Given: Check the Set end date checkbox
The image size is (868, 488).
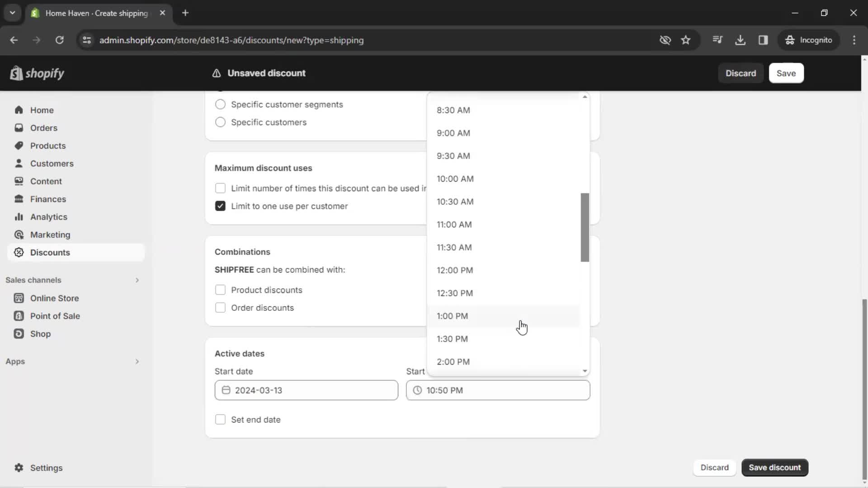Looking at the screenshot, I should (x=220, y=419).
